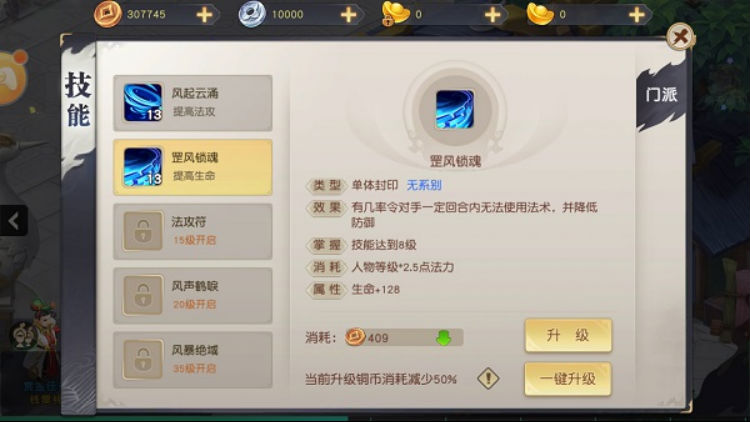The height and width of the screenshot is (422, 750).
Task: Add silver coins with plus button
Action: (349, 15)
